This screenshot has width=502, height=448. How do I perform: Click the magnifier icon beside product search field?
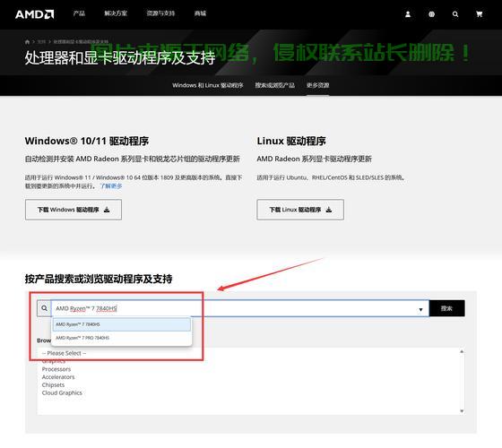click(x=44, y=308)
